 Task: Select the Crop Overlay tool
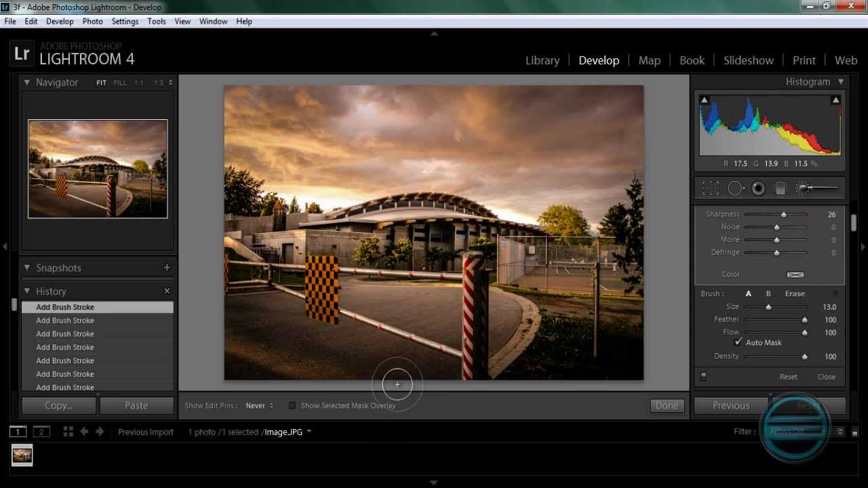click(710, 188)
